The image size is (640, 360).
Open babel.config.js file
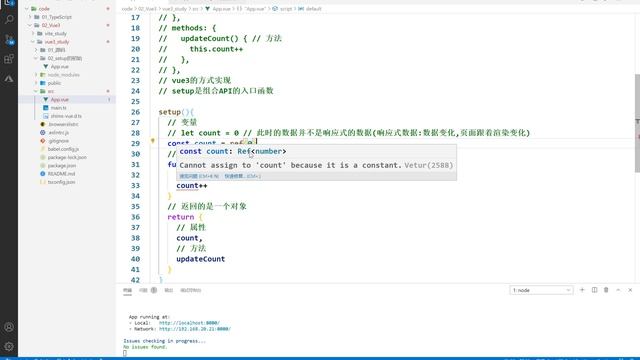click(x=63, y=149)
